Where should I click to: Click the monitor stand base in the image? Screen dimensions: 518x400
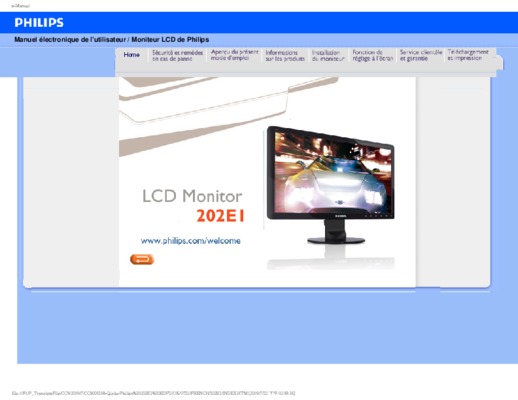pyautogui.click(x=336, y=240)
